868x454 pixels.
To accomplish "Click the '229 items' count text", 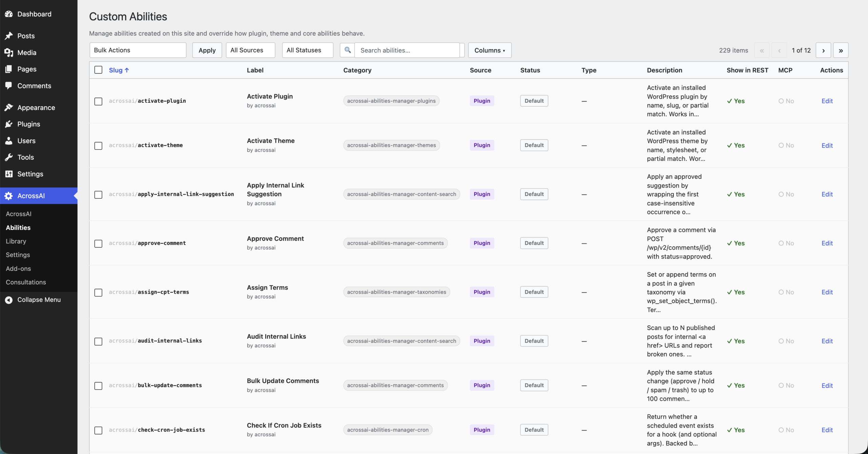I will click(733, 50).
